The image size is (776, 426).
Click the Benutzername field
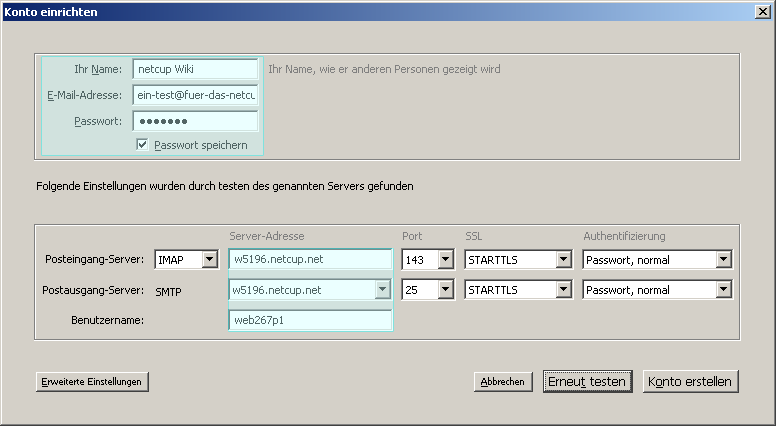(x=310, y=320)
